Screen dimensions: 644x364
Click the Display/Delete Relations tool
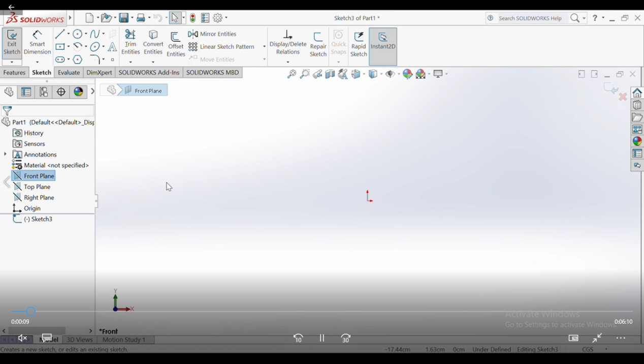[x=288, y=43]
